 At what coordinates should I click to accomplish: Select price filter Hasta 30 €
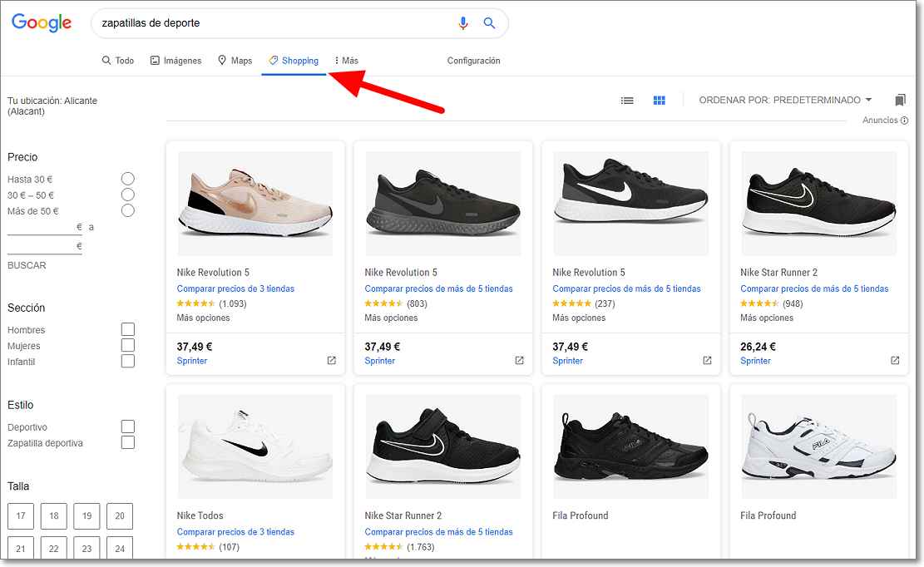point(127,179)
